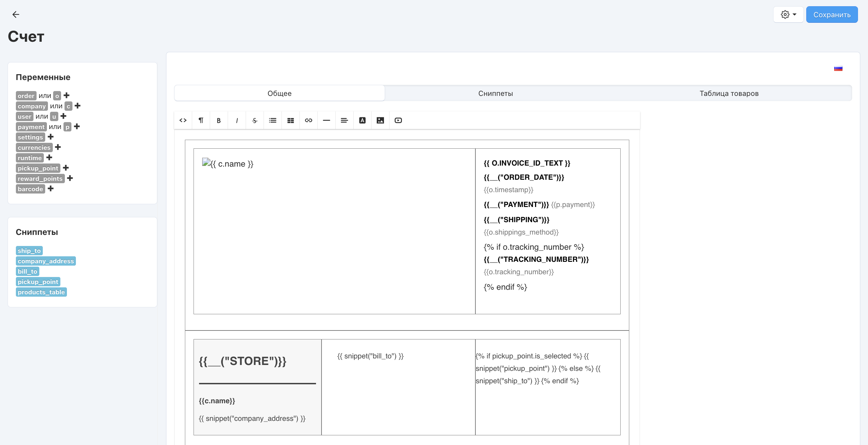Apply strikethrough formatting
Viewport: 868px width, 445px height.
tap(255, 120)
